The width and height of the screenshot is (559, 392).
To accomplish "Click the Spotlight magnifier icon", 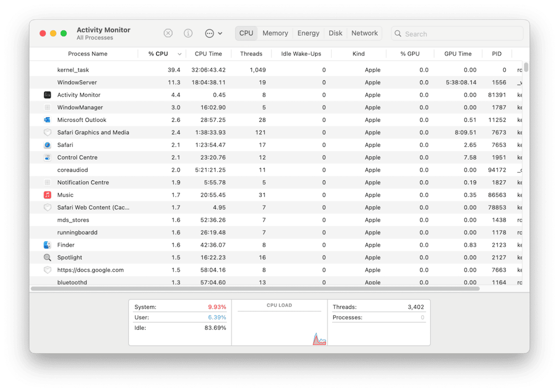I will (x=47, y=257).
